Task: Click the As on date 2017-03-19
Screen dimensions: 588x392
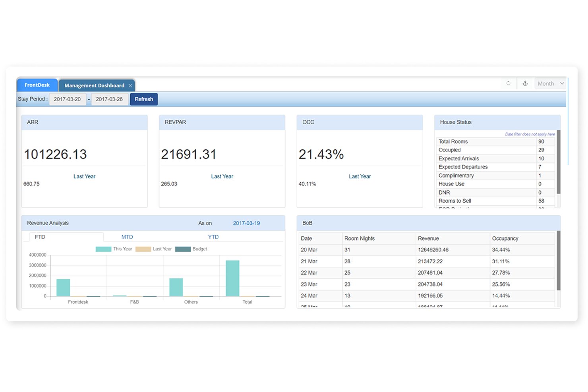Action: pyautogui.click(x=246, y=223)
